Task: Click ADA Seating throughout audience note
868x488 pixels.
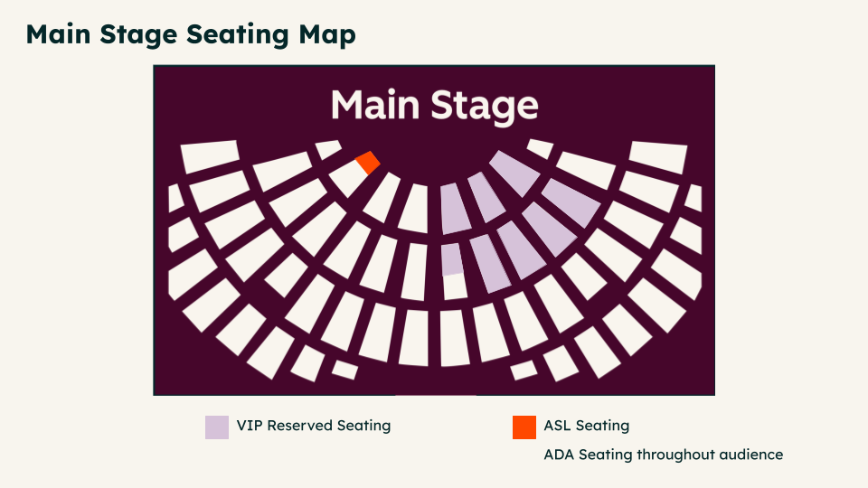Action: [x=663, y=455]
